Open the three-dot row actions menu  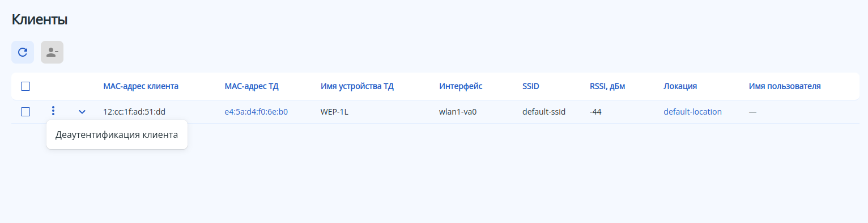(x=53, y=111)
